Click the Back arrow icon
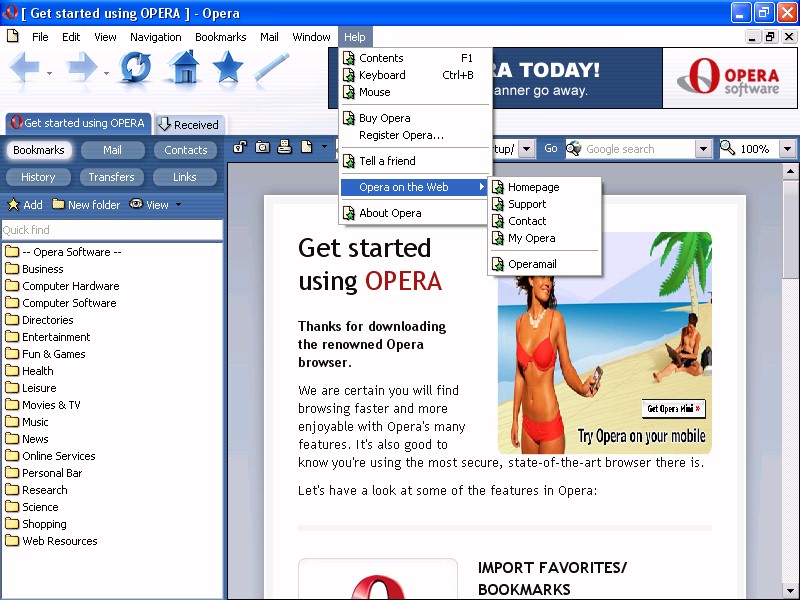This screenshot has width=800, height=600. click(25, 68)
